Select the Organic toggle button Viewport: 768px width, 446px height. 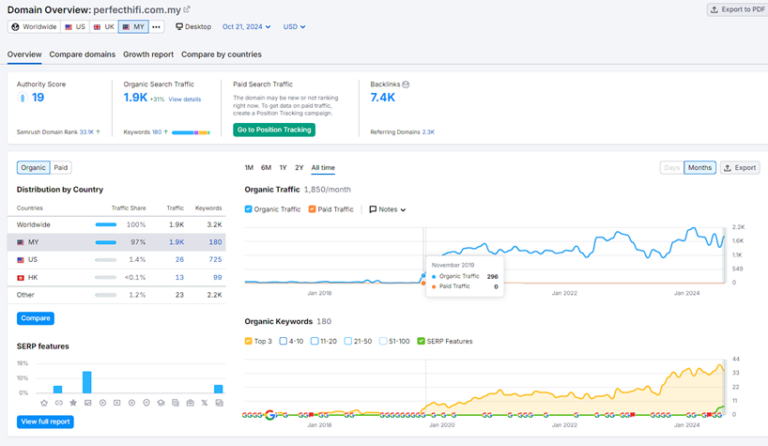[x=33, y=167]
